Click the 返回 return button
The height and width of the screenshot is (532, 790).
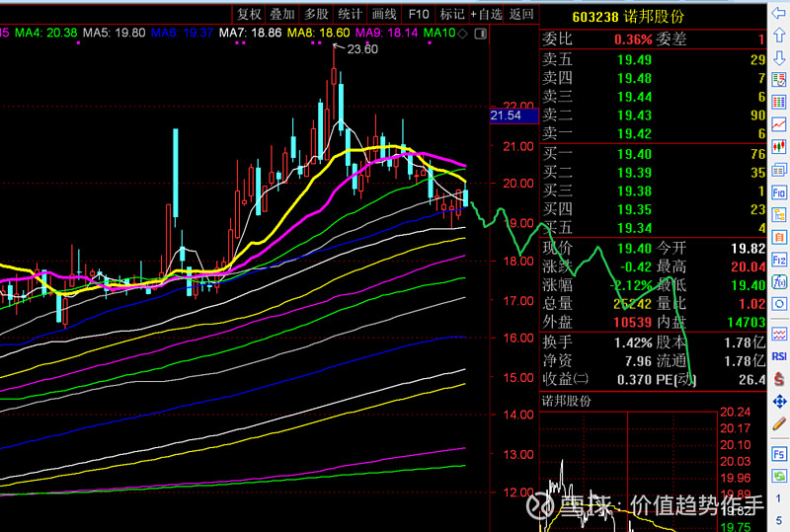coord(522,14)
